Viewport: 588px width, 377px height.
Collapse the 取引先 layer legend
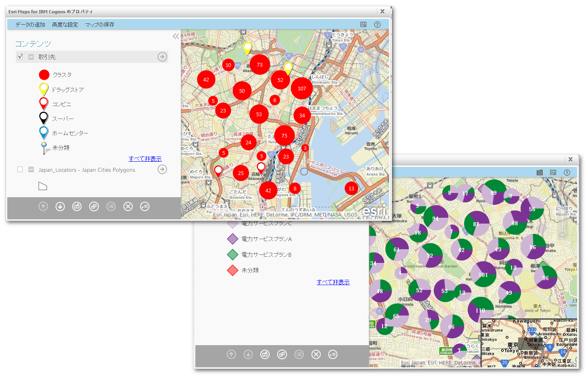coord(31,57)
